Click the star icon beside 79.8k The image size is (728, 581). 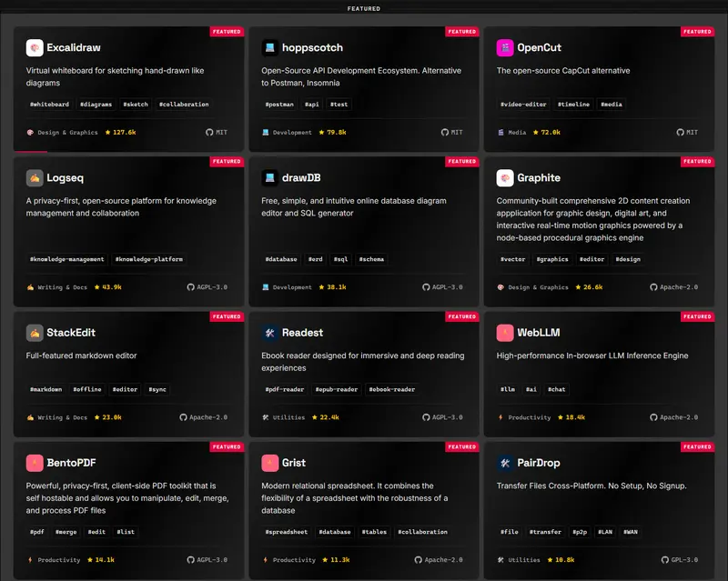tap(322, 132)
